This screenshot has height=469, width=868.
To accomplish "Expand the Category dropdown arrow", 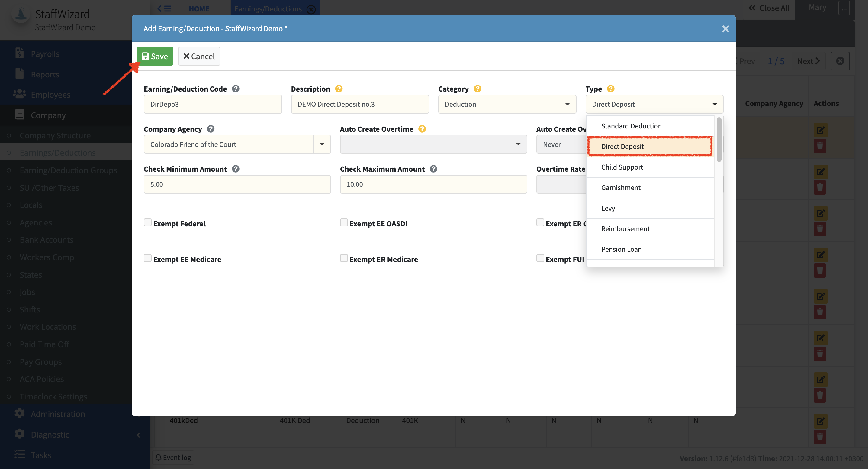I will (x=567, y=104).
